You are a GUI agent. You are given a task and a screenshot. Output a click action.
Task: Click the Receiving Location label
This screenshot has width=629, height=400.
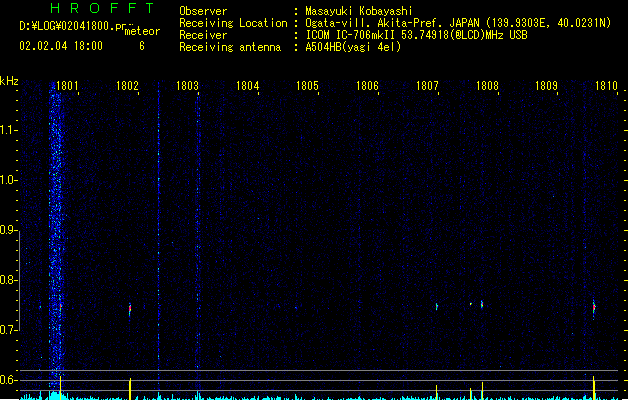pos(233,23)
